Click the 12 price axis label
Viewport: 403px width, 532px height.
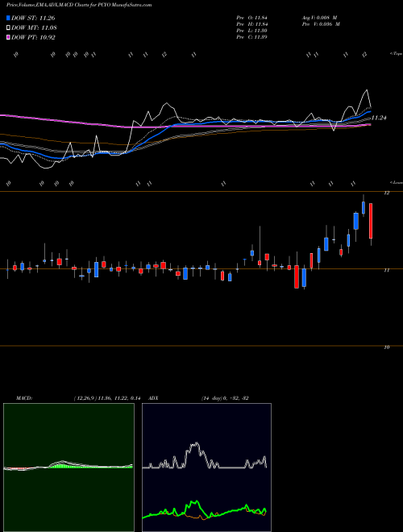(386, 193)
